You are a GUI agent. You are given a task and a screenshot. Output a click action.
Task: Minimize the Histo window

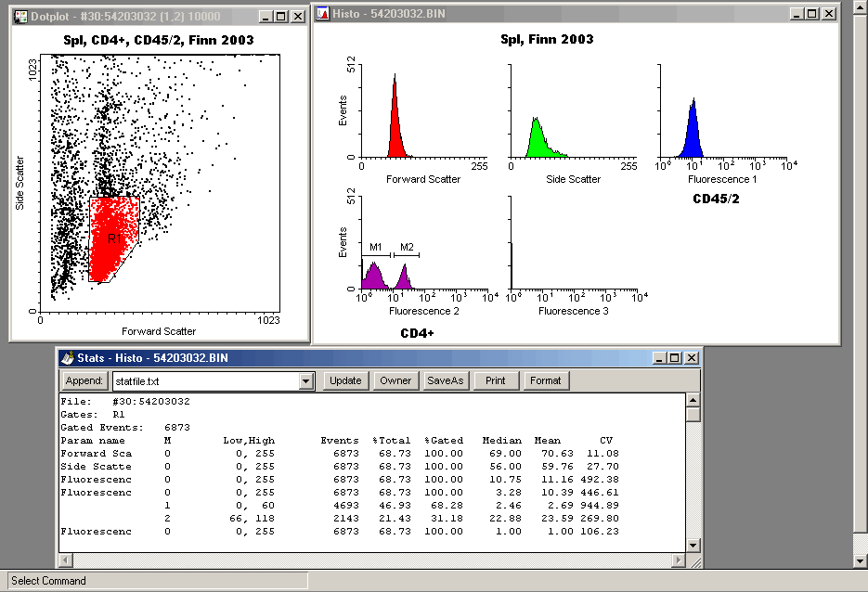(x=797, y=14)
